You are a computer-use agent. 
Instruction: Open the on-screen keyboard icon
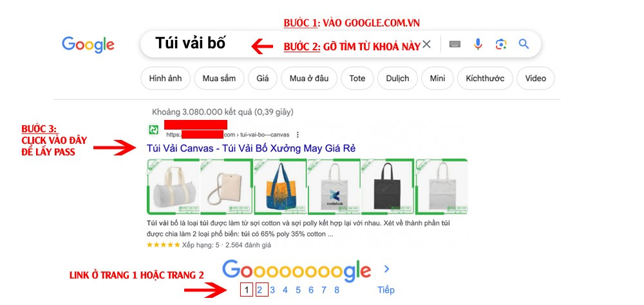(455, 44)
